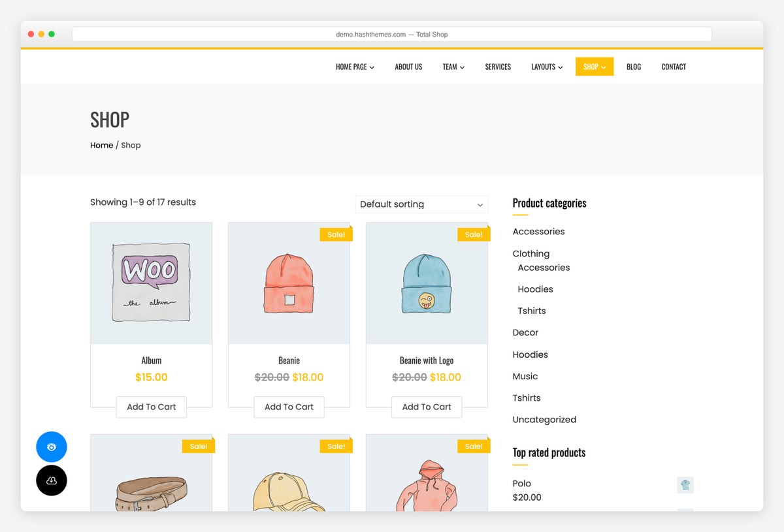Click the Home breadcrumb link

pos(101,145)
